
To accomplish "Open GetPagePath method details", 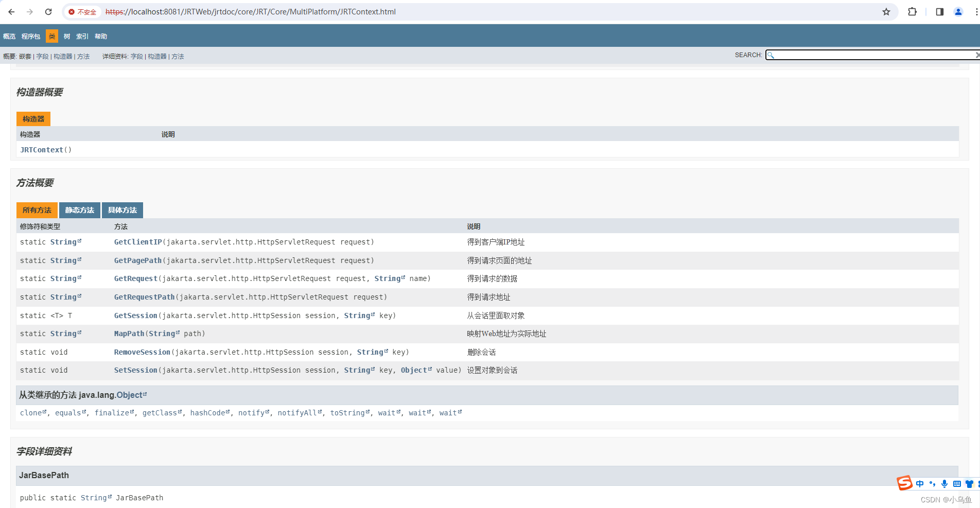I will coord(138,260).
